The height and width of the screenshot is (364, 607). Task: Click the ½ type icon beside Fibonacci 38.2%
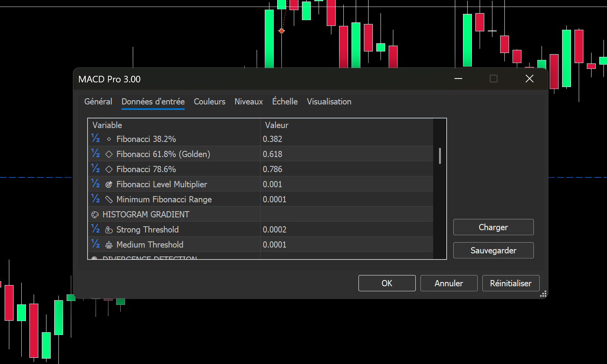(96, 138)
